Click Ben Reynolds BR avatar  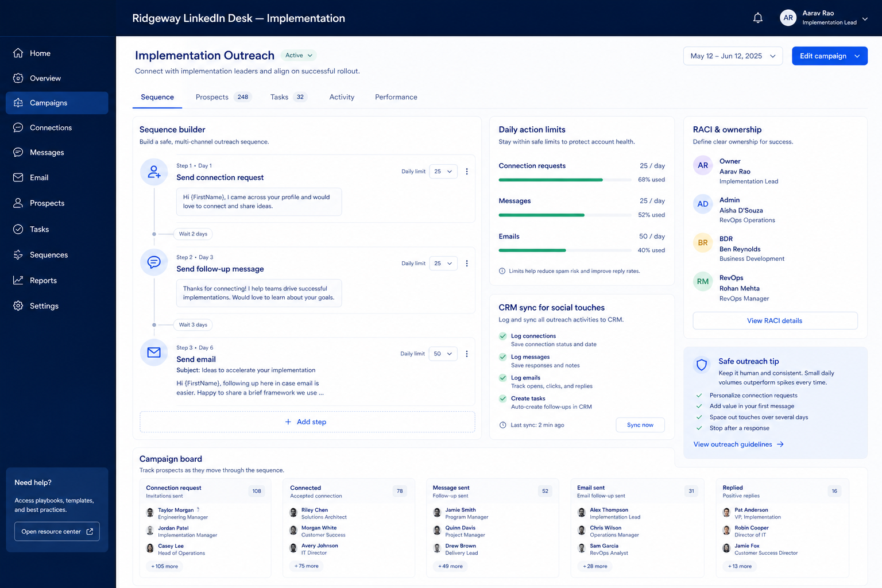point(703,243)
